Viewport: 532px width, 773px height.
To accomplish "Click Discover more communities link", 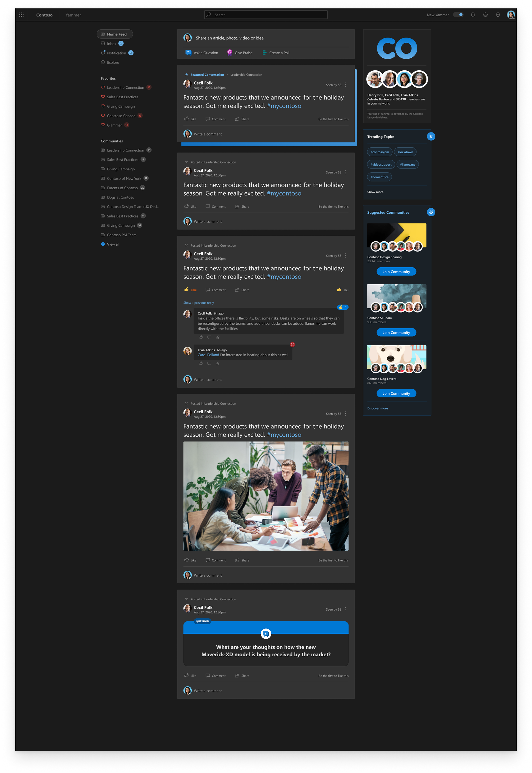I will point(377,408).
